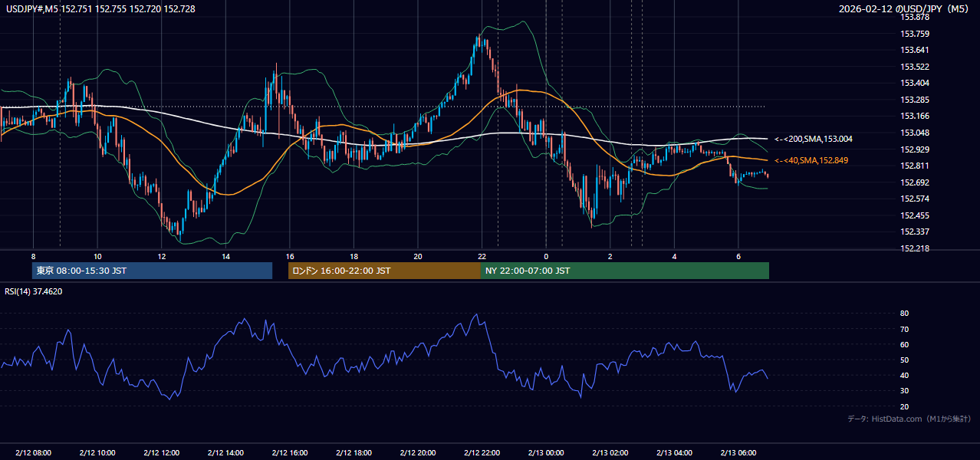Click the 2/13 00:00 date label
980x460 pixels.
point(546,453)
